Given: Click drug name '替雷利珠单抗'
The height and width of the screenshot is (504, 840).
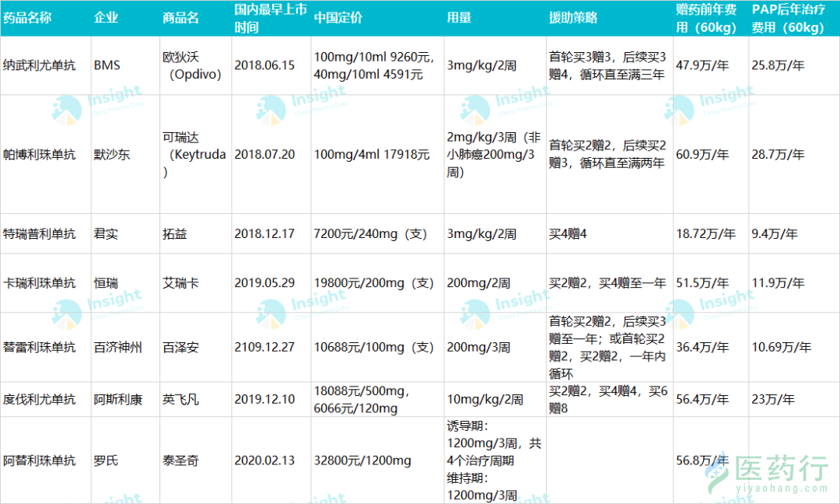Looking at the screenshot, I should click(39, 348).
